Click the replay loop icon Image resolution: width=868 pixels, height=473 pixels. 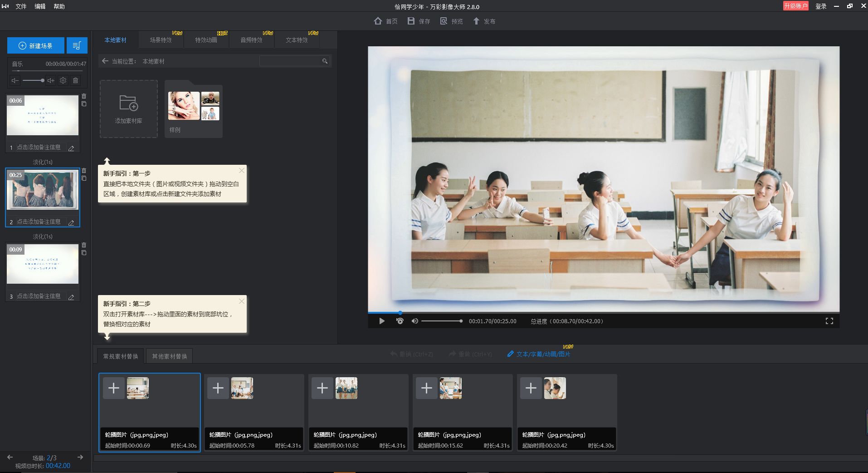(x=400, y=321)
